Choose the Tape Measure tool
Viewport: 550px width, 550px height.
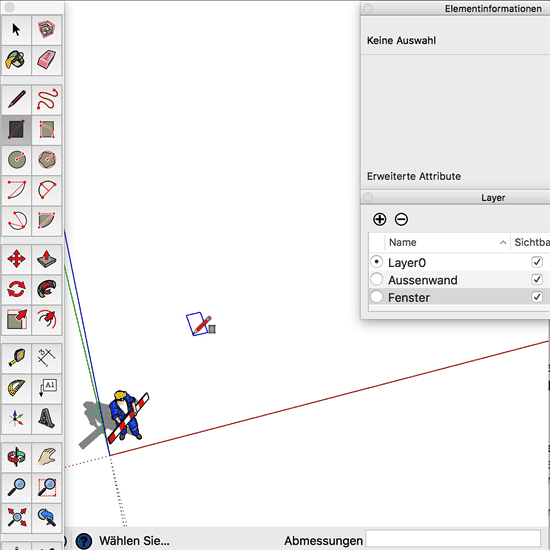(x=16, y=358)
